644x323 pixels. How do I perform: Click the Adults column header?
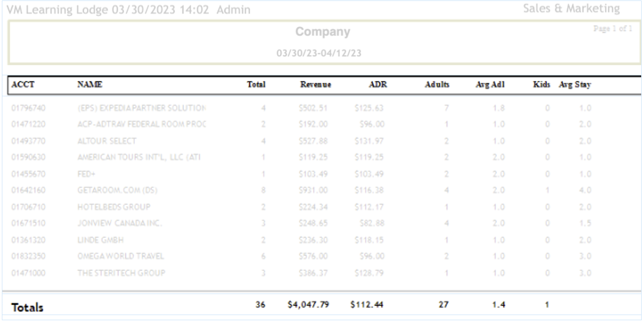point(437,85)
